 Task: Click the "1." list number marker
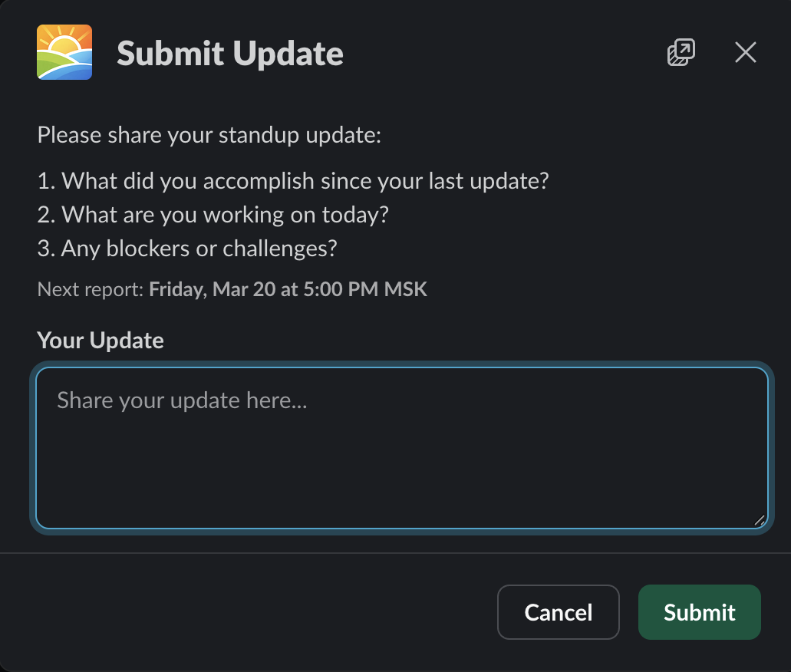(x=46, y=181)
